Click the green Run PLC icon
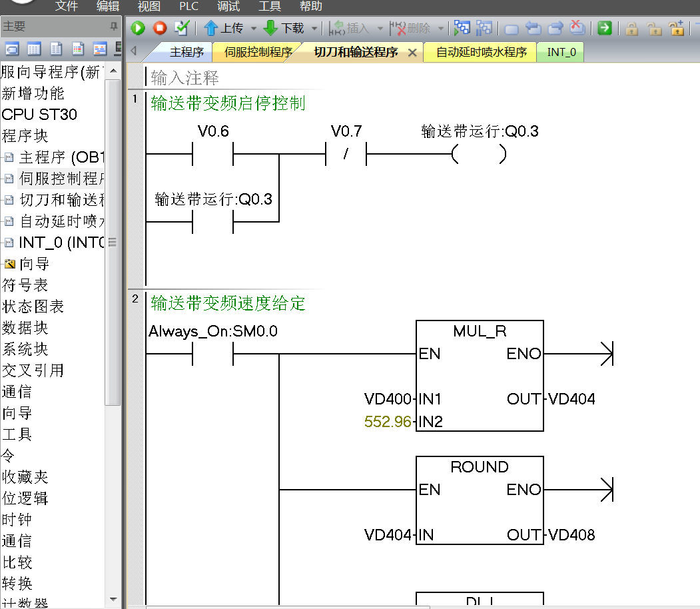 (x=138, y=28)
